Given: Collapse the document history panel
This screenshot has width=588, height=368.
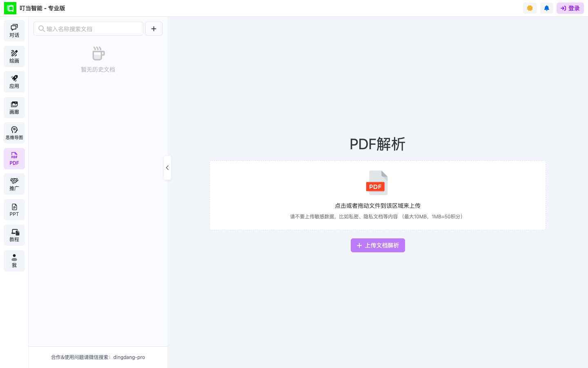Looking at the screenshot, I should click(x=167, y=167).
